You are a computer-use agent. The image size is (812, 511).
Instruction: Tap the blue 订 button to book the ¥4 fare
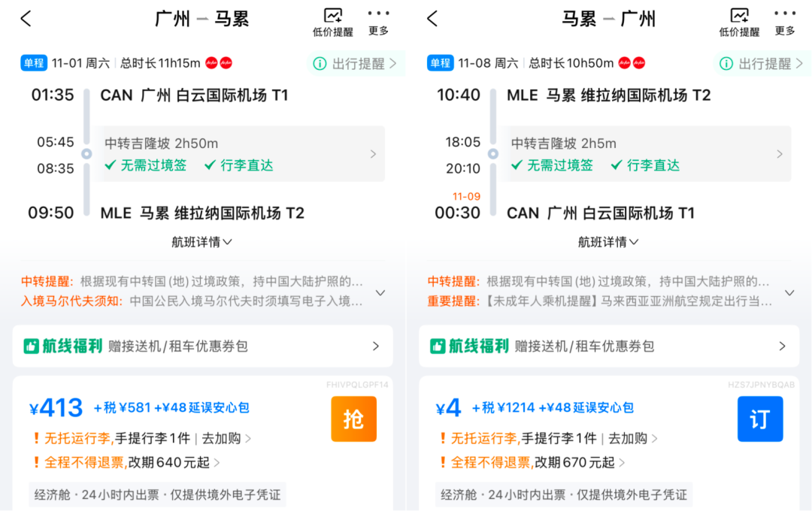click(x=760, y=419)
